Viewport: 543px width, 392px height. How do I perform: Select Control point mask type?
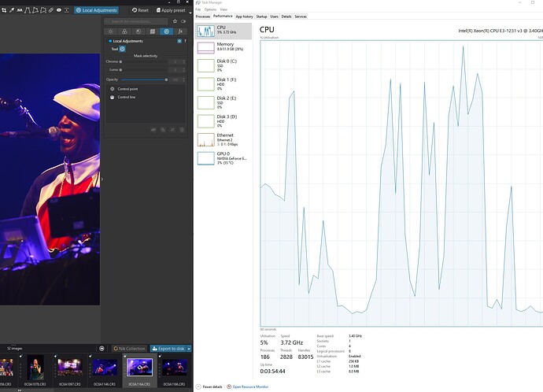[124, 89]
